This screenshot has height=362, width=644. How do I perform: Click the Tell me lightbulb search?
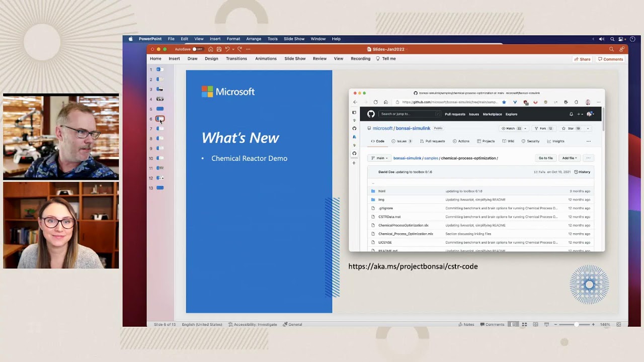click(x=386, y=59)
